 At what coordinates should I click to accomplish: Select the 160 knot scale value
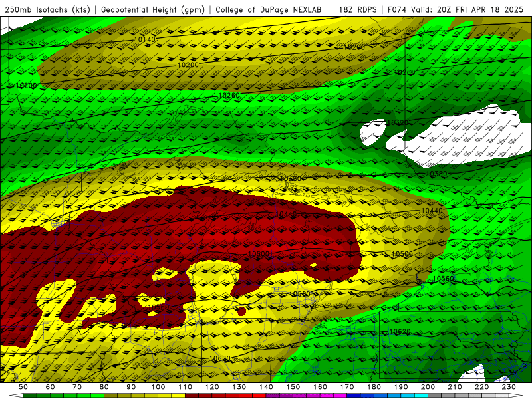coord(320,387)
